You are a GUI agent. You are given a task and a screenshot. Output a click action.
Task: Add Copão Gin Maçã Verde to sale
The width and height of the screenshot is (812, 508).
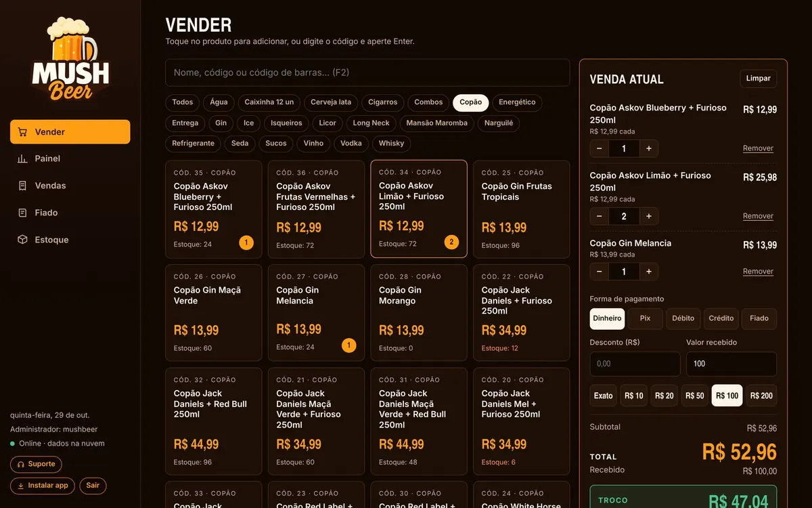coord(213,313)
